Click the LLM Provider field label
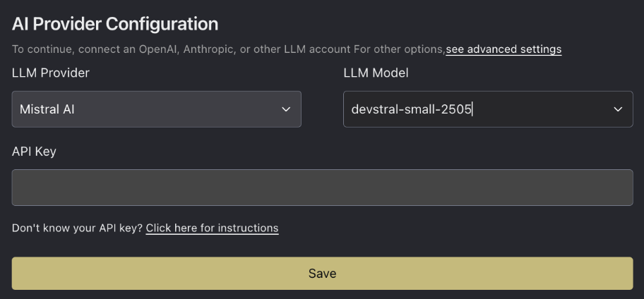This screenshot has height=299, width=644. pos(51,73)
